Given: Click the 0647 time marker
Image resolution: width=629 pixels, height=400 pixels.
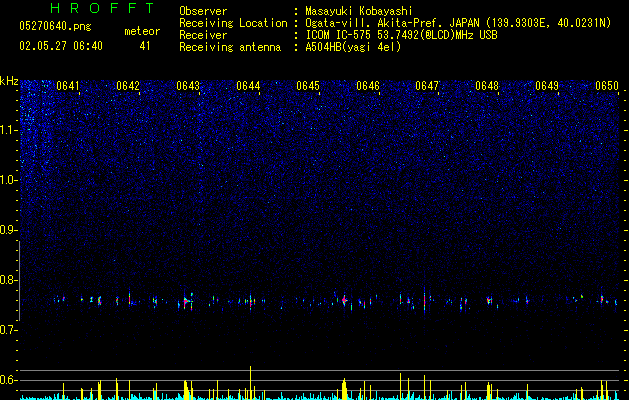Looking at the screenshot, I should click(x=427, y=86).
